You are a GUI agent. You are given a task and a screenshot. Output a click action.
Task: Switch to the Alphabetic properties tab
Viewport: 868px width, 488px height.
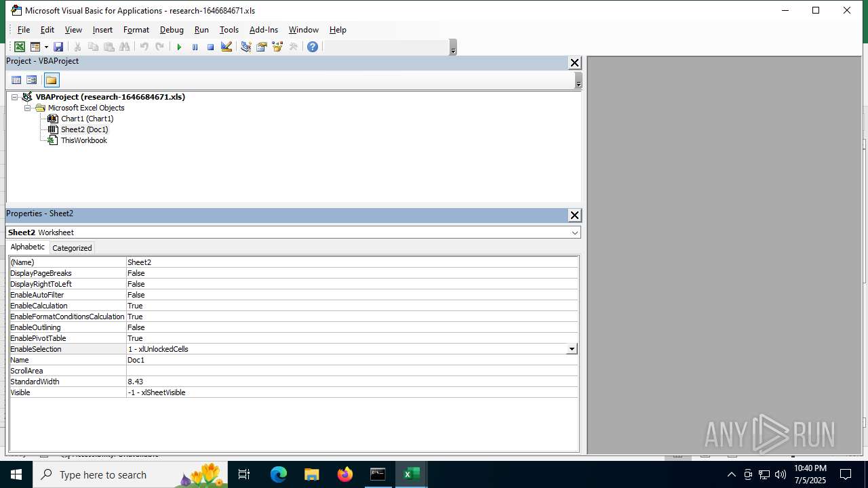point(28,247)
